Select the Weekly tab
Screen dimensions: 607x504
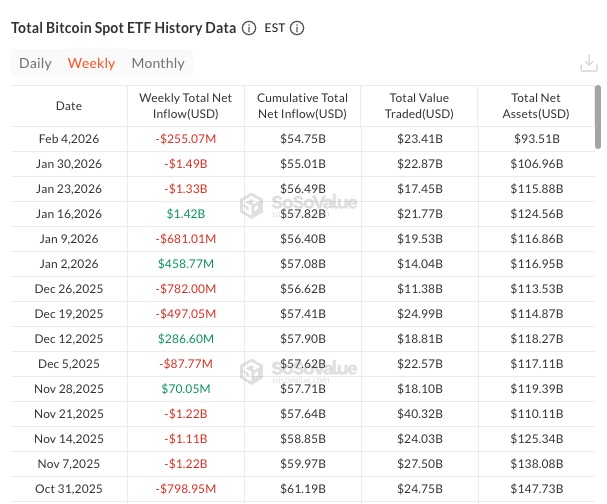tap(91, 63)
